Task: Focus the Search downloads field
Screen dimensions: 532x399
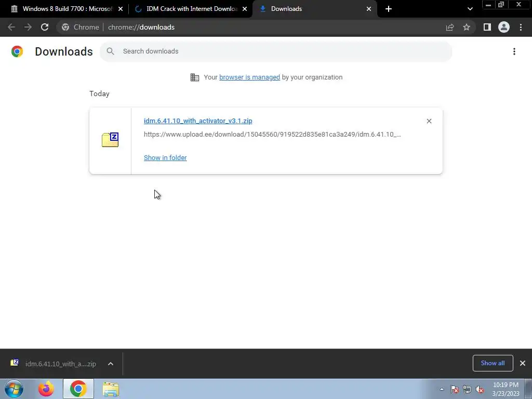Action: 276,51
